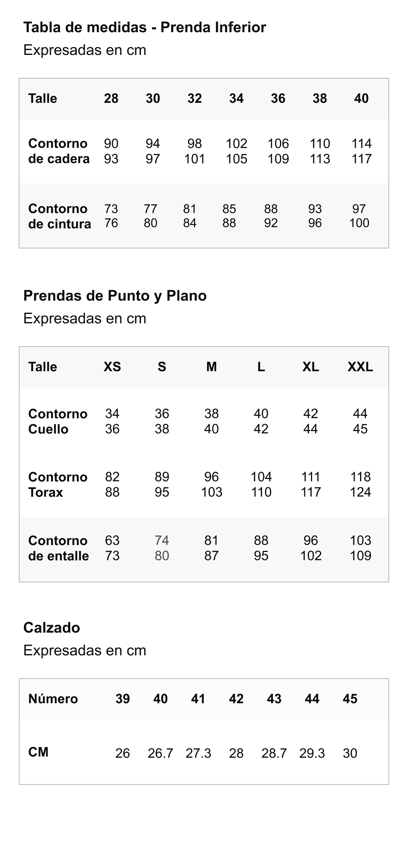Screen dimensions: 408x868
Task: Click the XXL size header
Action: [360, 367]
